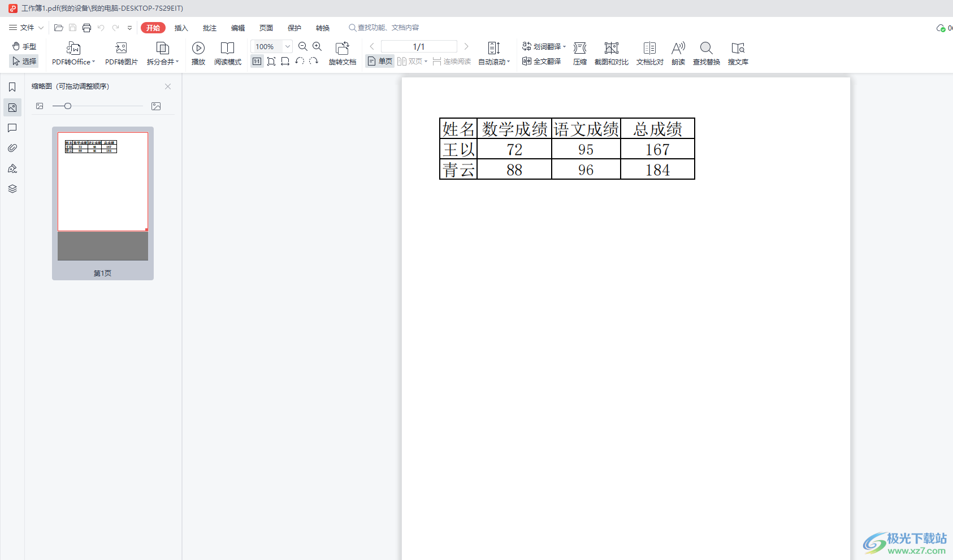Select 单页 single page view
Image resolution: width=953 pixels, height=560 pixels.
380,61
